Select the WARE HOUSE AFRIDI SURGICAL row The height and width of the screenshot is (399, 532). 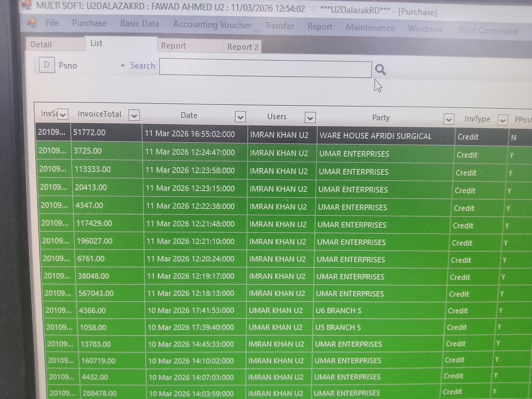pos(375,136)
